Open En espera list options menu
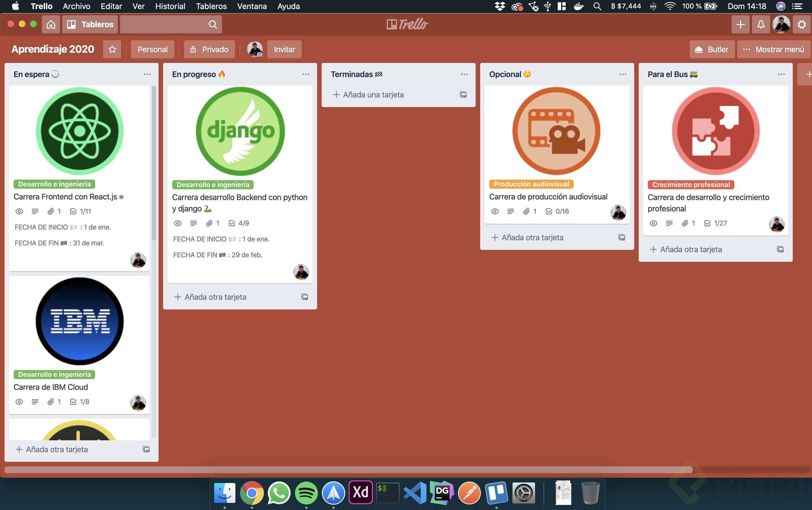Image resolution: width=812 pixels, height=510 pixels. click(147, 74)
